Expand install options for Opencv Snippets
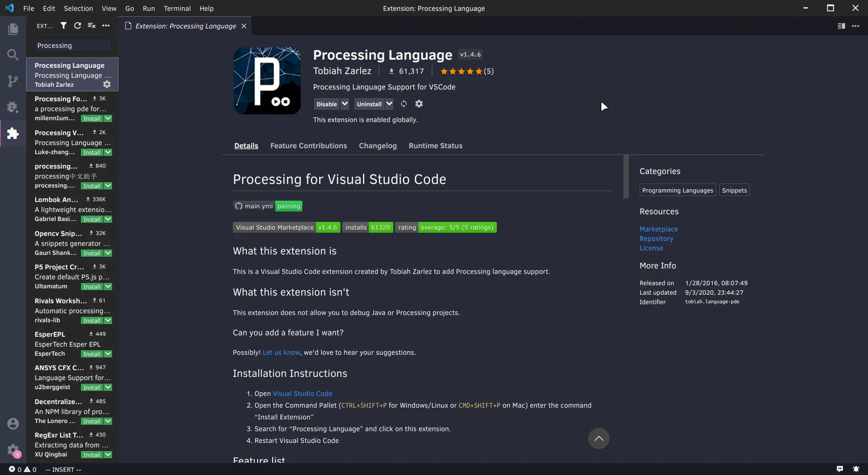868x475 pixels. point(108,253)
